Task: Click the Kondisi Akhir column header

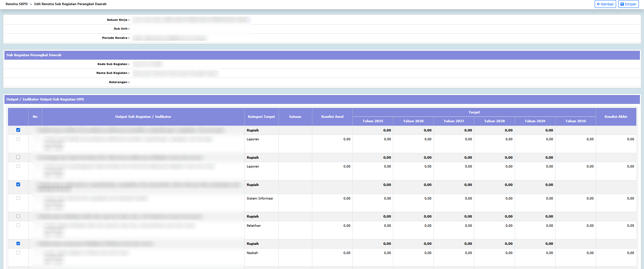Action: click(x=616, y=117)
